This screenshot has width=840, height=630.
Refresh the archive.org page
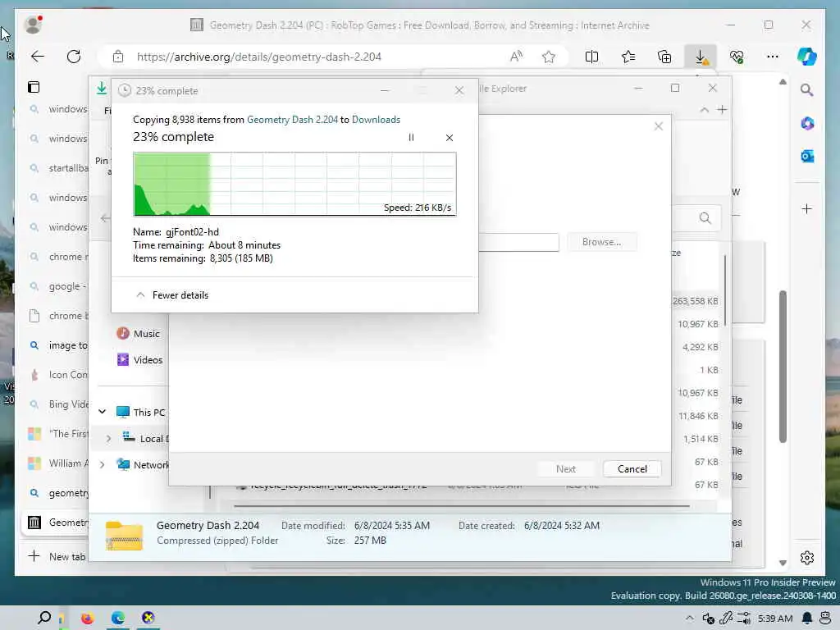click(x=74, y=57)
